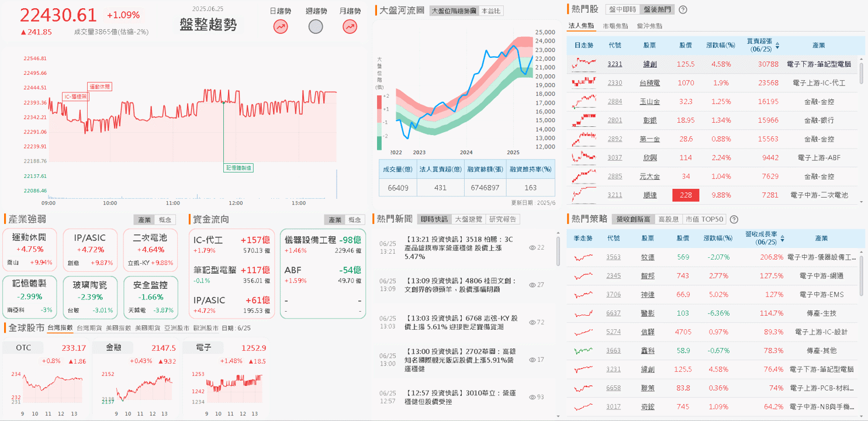Click IC-代工 +157億 fund flow row

tap(231, 244)
